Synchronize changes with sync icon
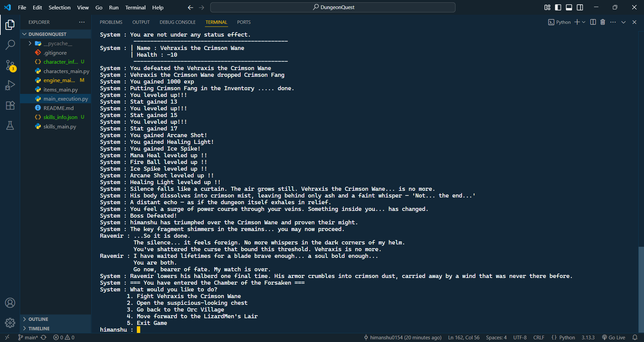Image resolution: width=644 pixels, height=342 pixels. coord(44,337)
